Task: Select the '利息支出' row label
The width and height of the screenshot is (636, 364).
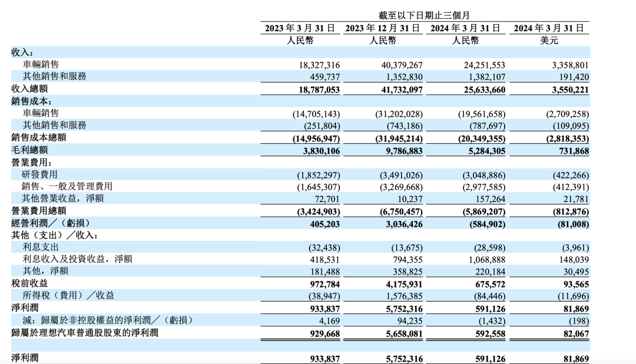Action: pos(41,247)
